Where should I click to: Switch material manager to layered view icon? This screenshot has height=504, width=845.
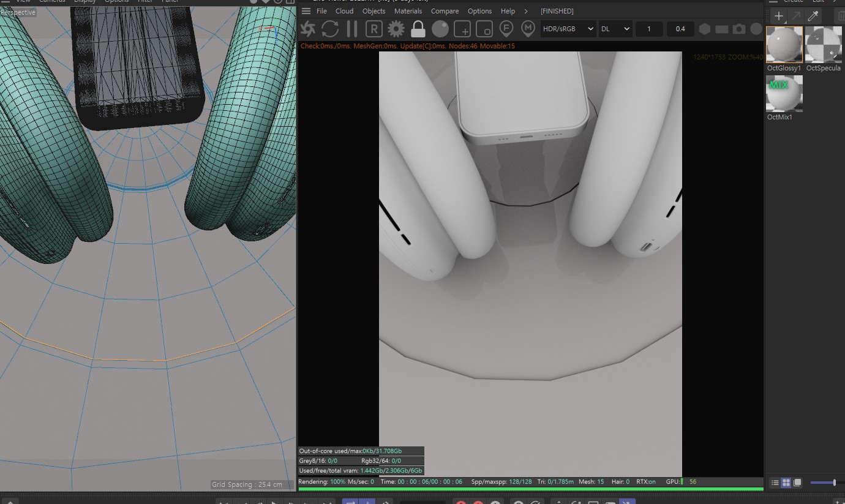(797, 483)
